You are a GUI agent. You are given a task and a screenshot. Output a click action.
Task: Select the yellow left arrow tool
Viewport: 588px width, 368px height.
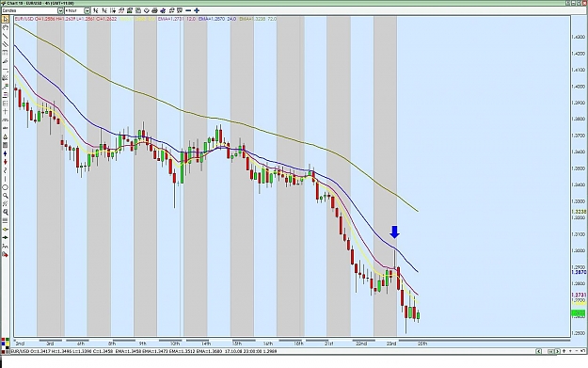point(6,230)
